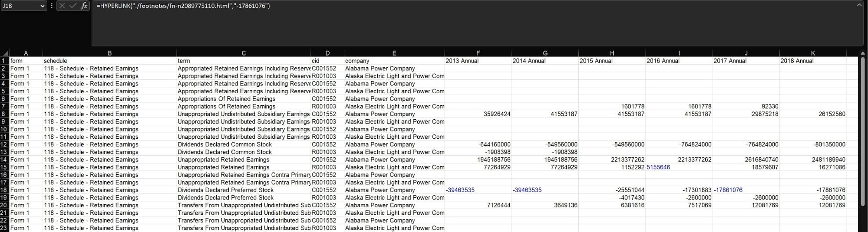Select 'Dividends Declared Preferred Stock' in row 19
Screen dimensions: 868x232
[x=244, y=197]
